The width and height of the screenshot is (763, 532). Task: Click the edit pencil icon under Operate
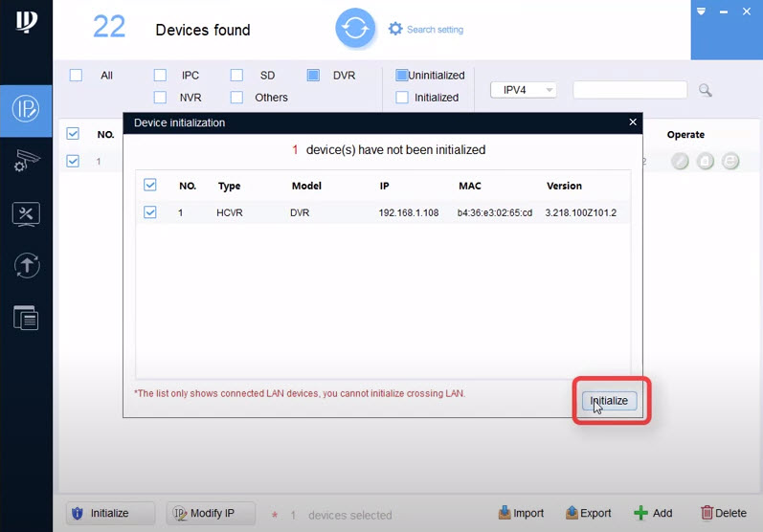(x=680, y=162)
